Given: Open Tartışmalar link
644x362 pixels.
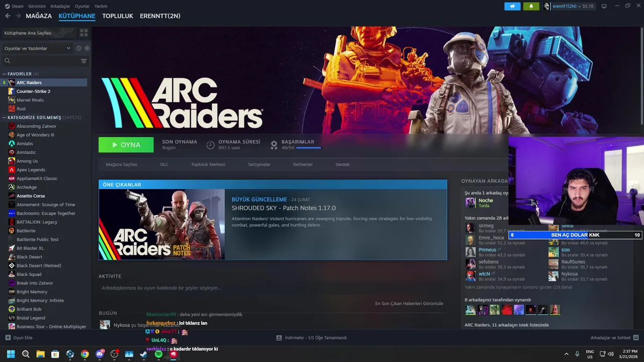Looking at the screenshot, I should [x=259, y=164].
